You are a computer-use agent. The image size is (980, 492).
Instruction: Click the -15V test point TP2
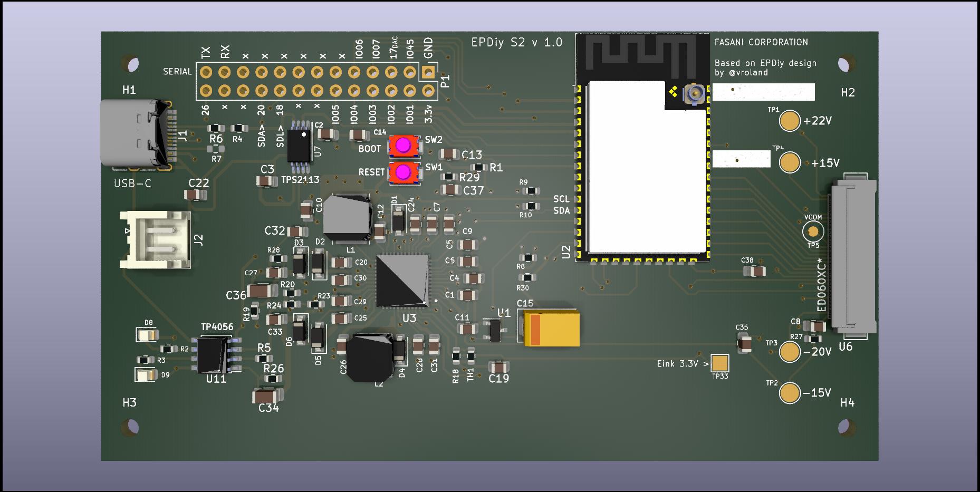tap(790, 393)
